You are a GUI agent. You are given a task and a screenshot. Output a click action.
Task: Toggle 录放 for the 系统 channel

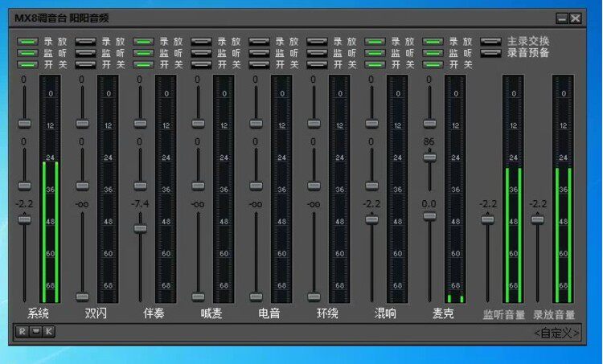27,42
